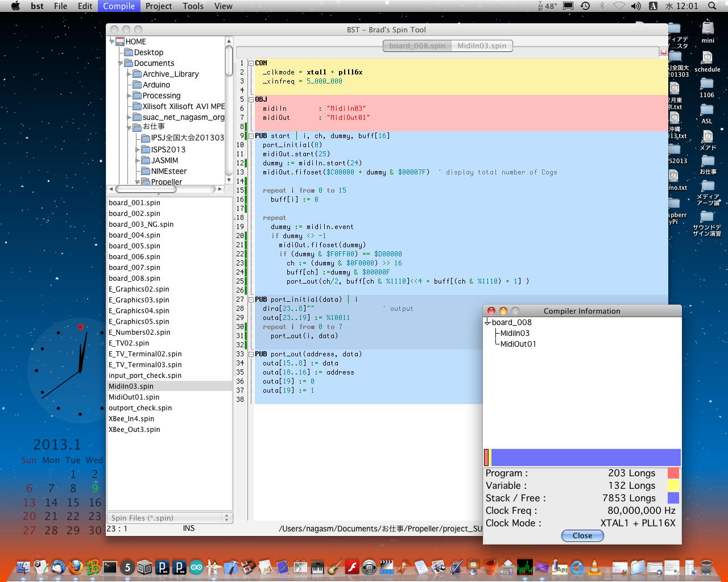Open the Spin Files filter dropdown

[x=169, y=518]
